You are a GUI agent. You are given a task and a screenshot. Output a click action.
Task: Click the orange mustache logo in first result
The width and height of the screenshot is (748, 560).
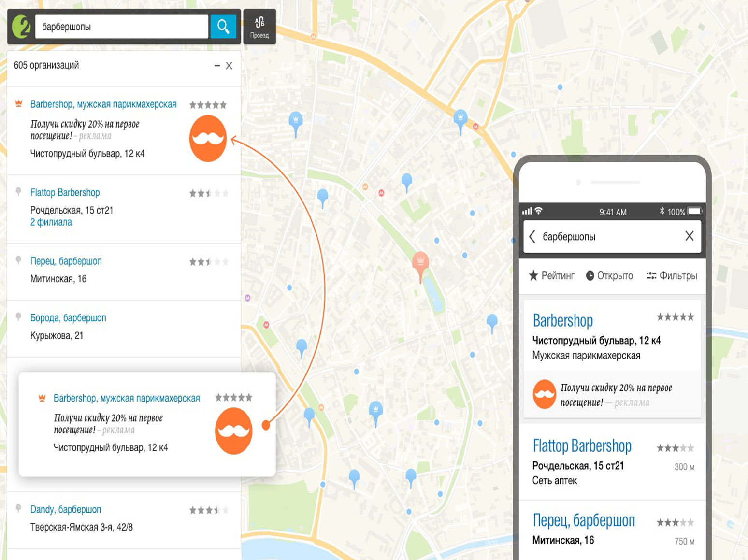[208, 139]
